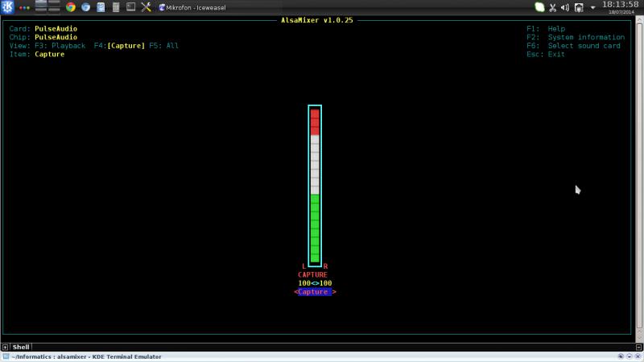This screenshot has height=362, width=644.
Task: Click the green chat tray icon
Action: (x=539, y=7)
